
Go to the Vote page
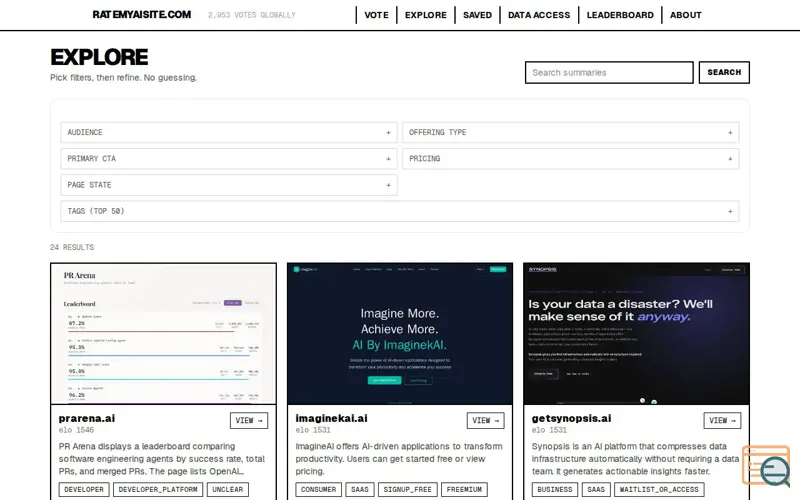376,15
